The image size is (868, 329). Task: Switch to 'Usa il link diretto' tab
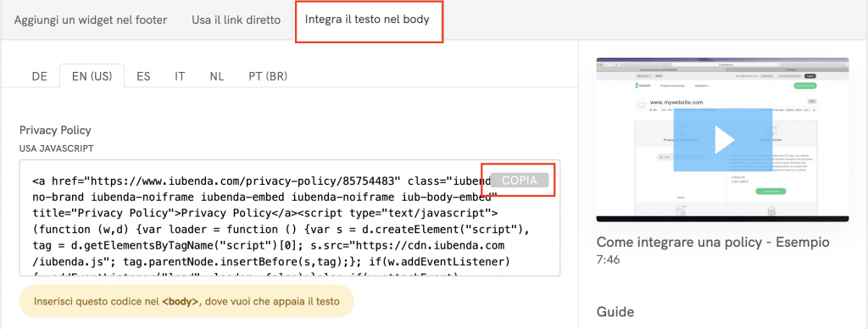pyautogui.click(x=236, y=20)
